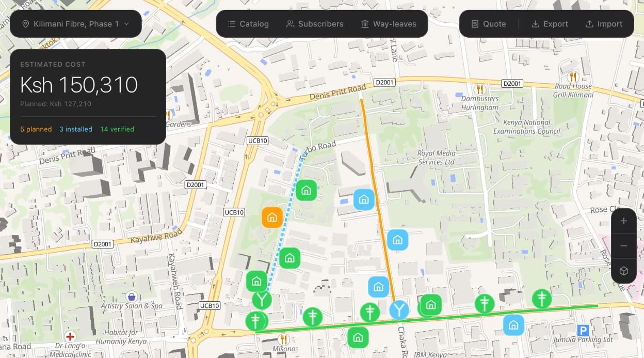The image size is (644, 358).
Task: Click the Dambusters Hurlingham restaurant icon
Action: click(479, 89)
